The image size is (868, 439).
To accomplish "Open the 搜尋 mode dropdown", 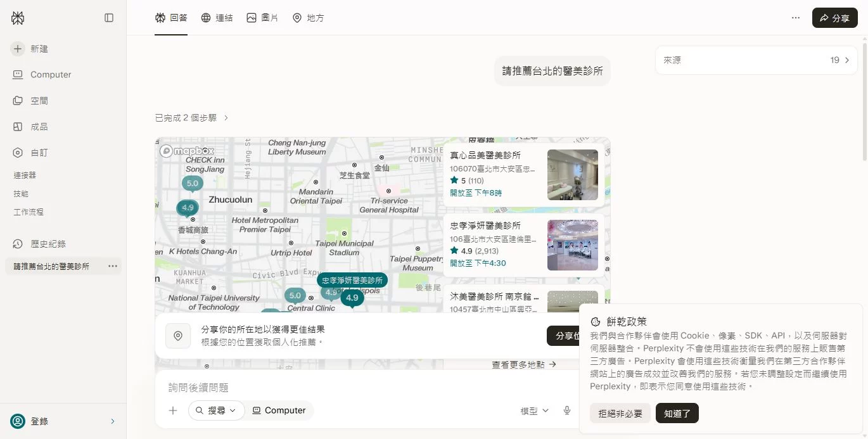I will tap(217, 410).
